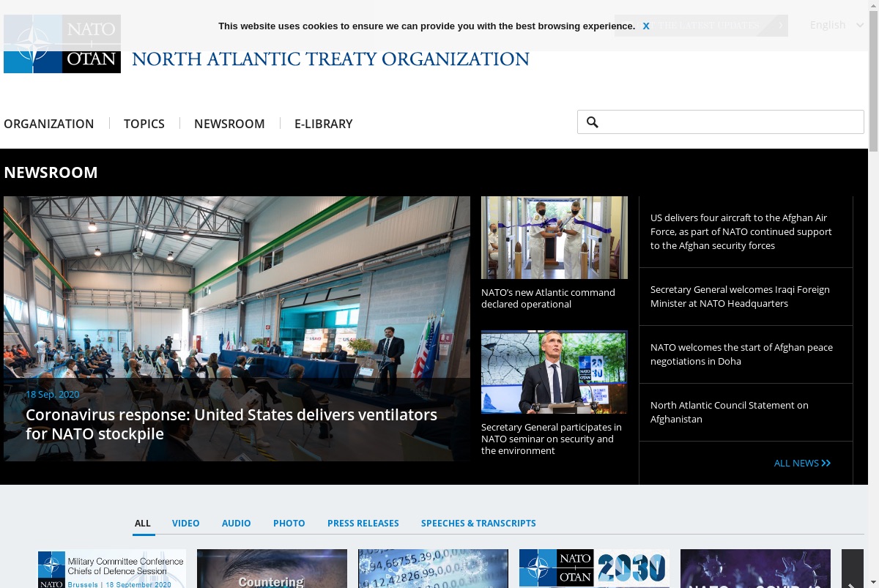879x588 pixels.
Task: Switch to the PRESS RELEASES tab
Action: point(363,523)
